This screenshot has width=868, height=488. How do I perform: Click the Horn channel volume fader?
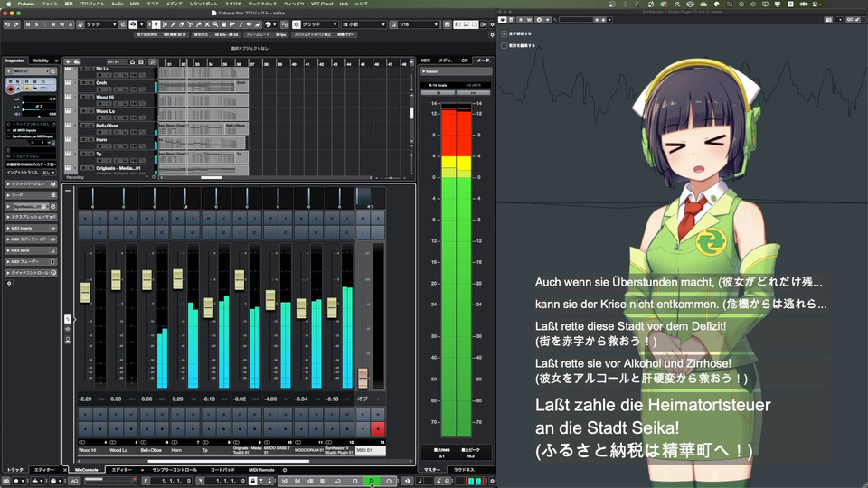(x=178, y=279)
